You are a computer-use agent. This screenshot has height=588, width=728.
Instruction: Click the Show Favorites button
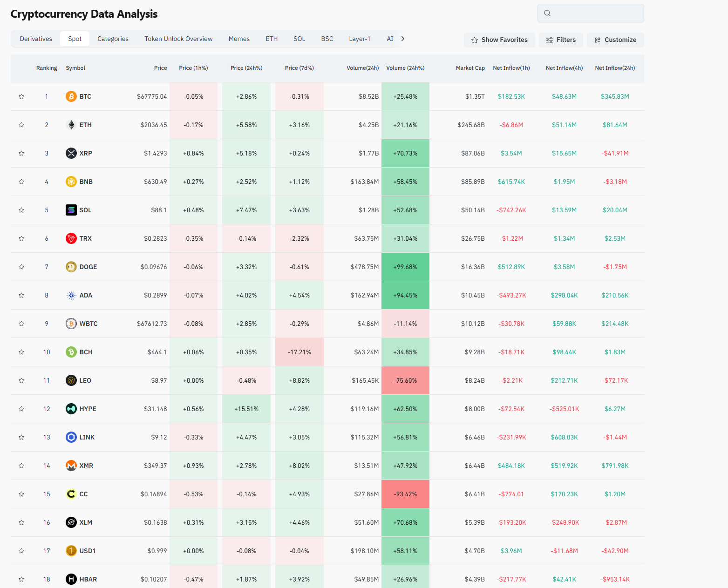[499, 40]
